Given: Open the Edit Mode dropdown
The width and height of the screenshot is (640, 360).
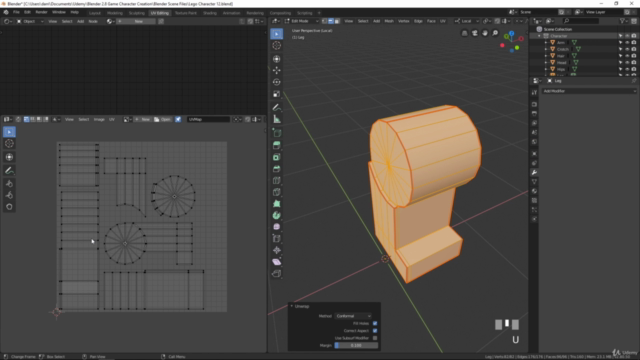Looking at the screenshot, I should tap(302, 21).
